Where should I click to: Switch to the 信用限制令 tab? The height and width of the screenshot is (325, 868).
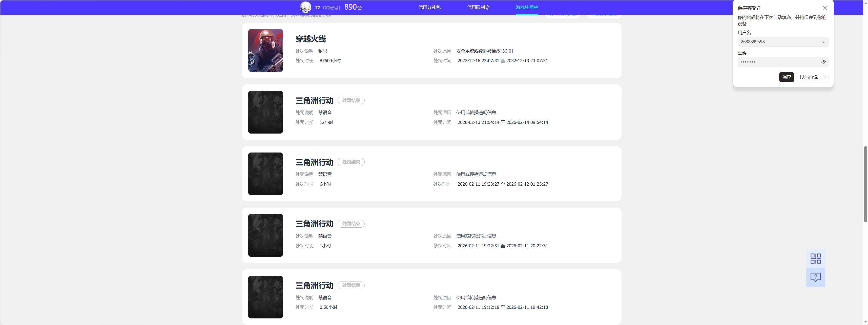[478, 7]
